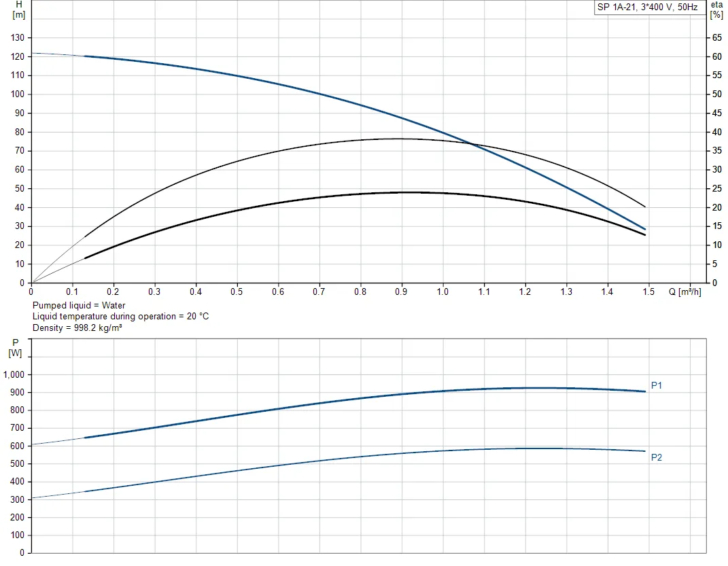The image size is (728, 566).
Task: Click the 80 tick on the H axis
Action: tap(20, 132)
